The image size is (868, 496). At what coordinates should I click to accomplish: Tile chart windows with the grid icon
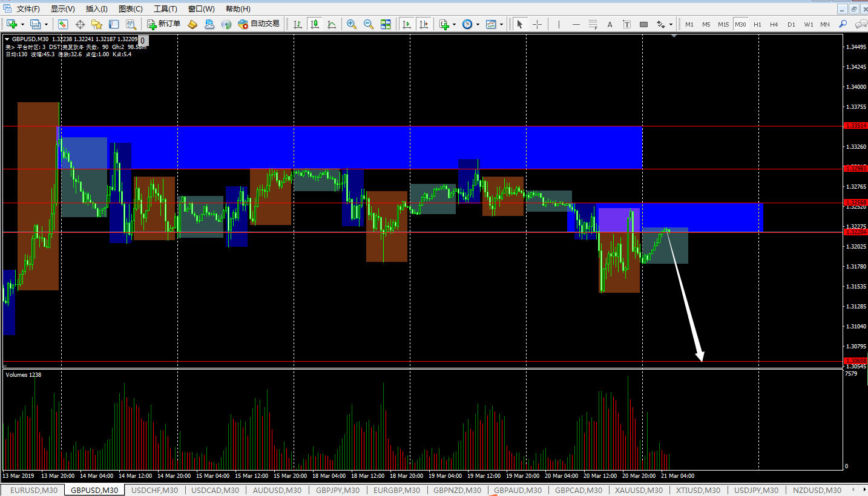[x=386, y=24]
